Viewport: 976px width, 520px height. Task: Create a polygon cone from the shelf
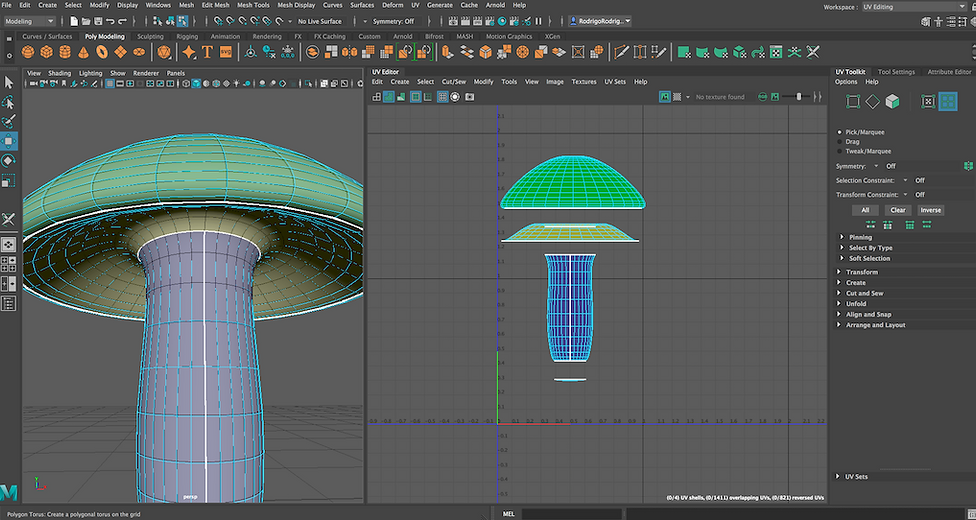coord(83,52)
